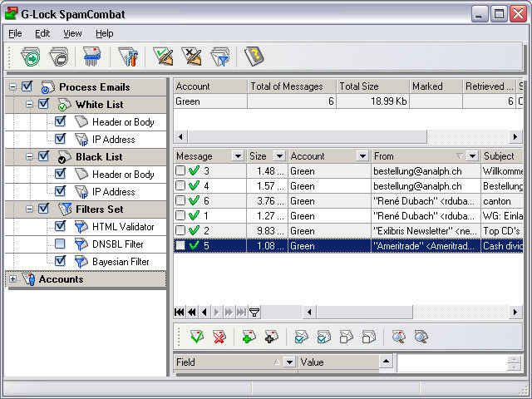The height and width of the screenshot is (399, 532).
Task: Uncheck White List Header or Body
Action: tap(60, 121)
